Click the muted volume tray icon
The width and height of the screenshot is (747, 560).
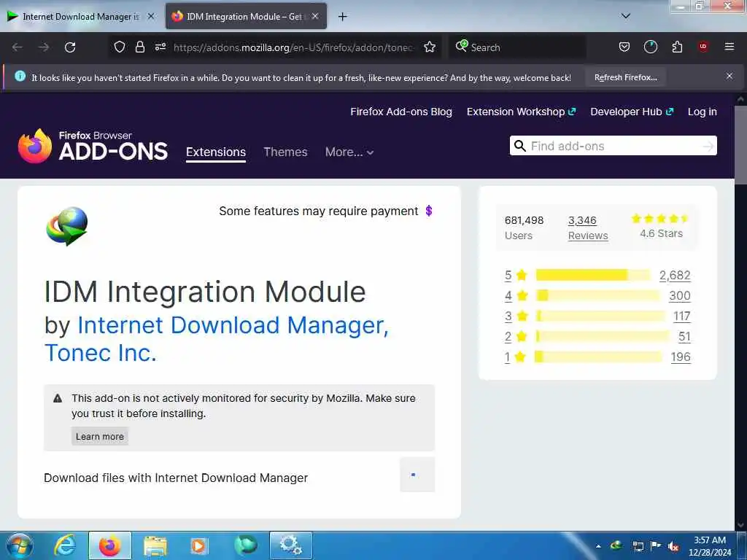click(673, 546)
